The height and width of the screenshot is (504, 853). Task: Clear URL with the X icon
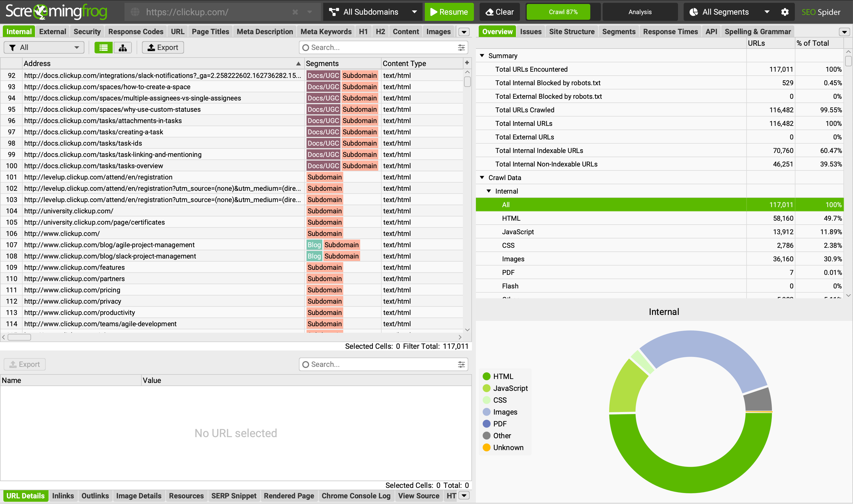click(295, 12)
